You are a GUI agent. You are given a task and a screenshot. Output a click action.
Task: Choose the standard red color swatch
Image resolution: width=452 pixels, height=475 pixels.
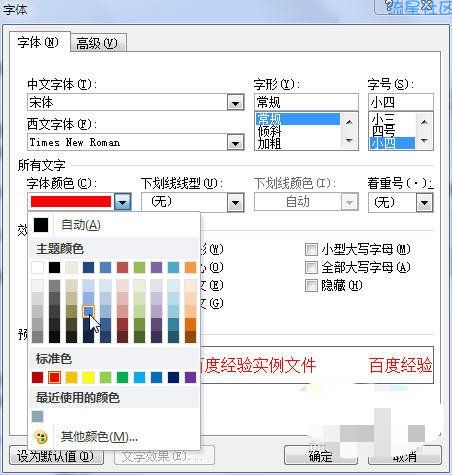point(54,377)
